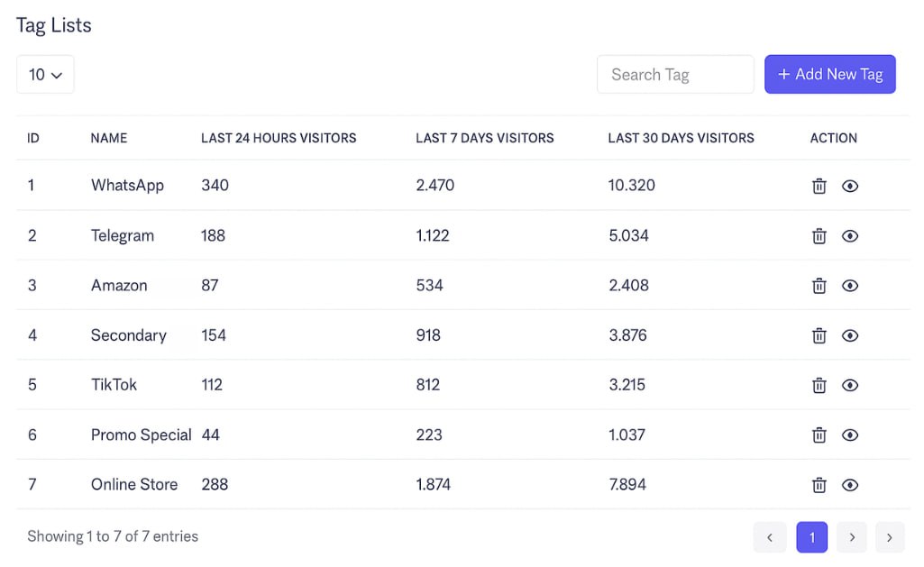Click trash icon for Amazon row

click(x=819, y=286)
